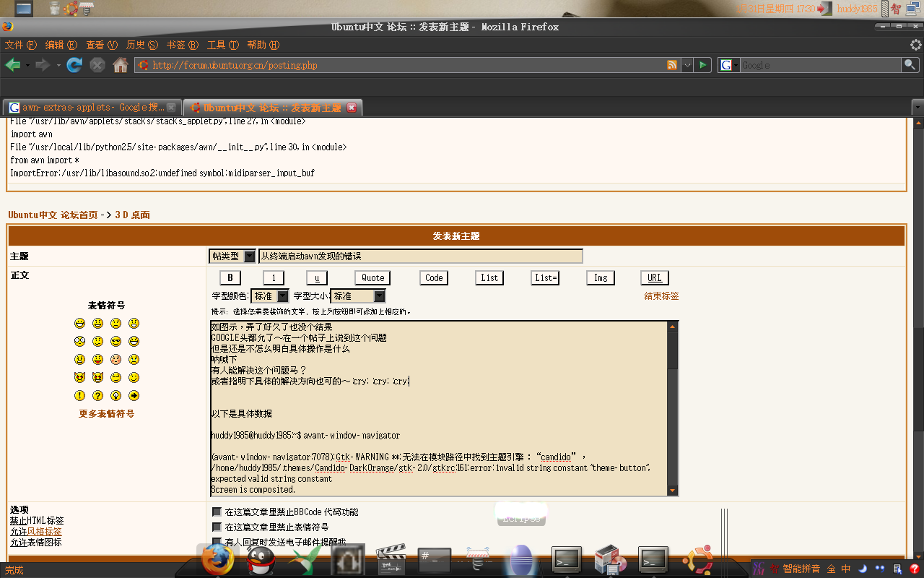This screenshot has width=924, height=578.
Task: Open the 编辑(E) menu
Action: [61, 45]
